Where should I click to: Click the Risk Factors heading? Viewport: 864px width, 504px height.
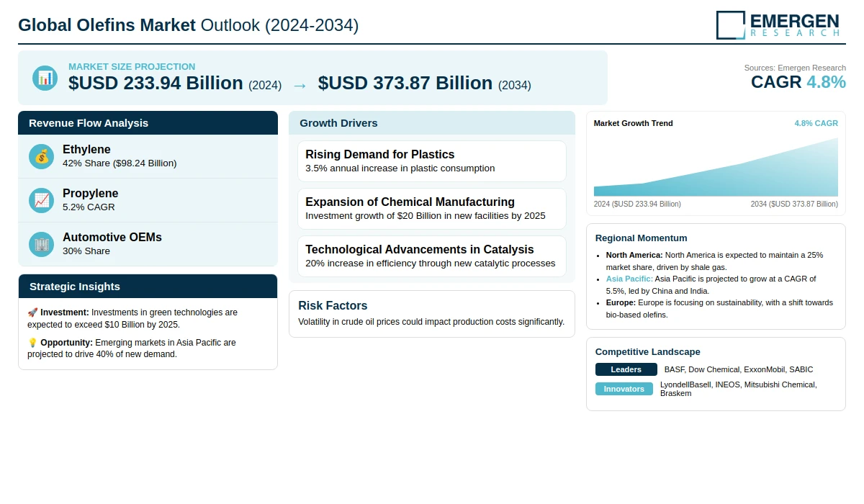click(333, 305)
